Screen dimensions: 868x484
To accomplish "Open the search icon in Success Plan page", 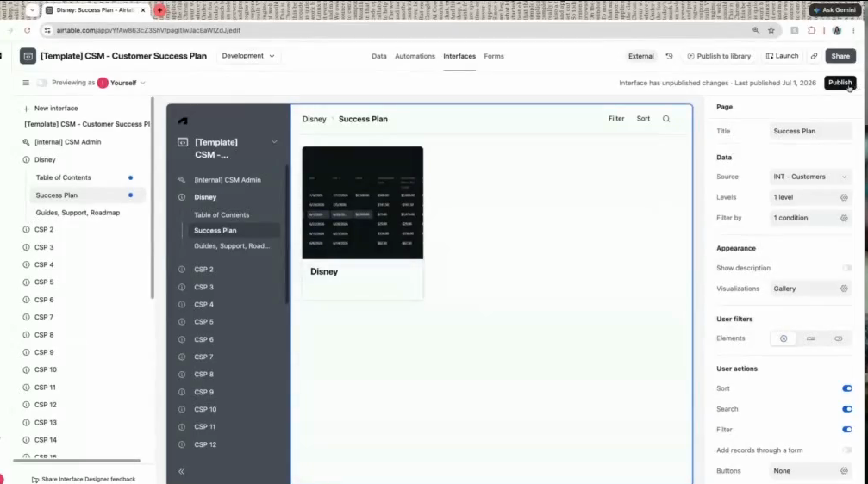I will (x=666, y=118).
